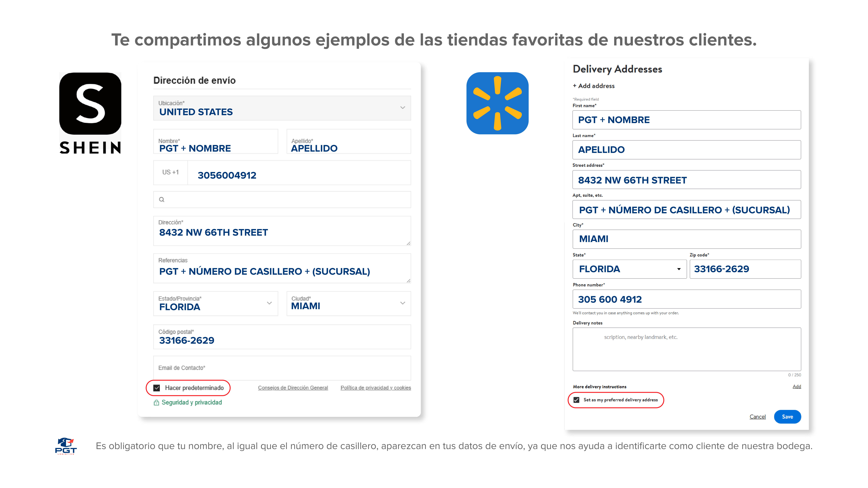Click the Email de Contacto field
868x488 pixels.
point(282,368)
